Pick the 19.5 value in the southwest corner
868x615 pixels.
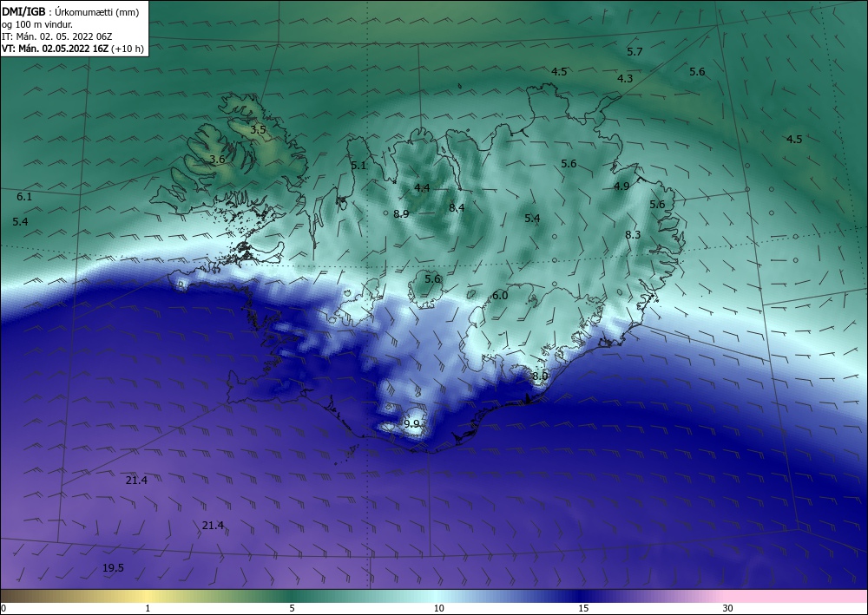click(114, 568)
